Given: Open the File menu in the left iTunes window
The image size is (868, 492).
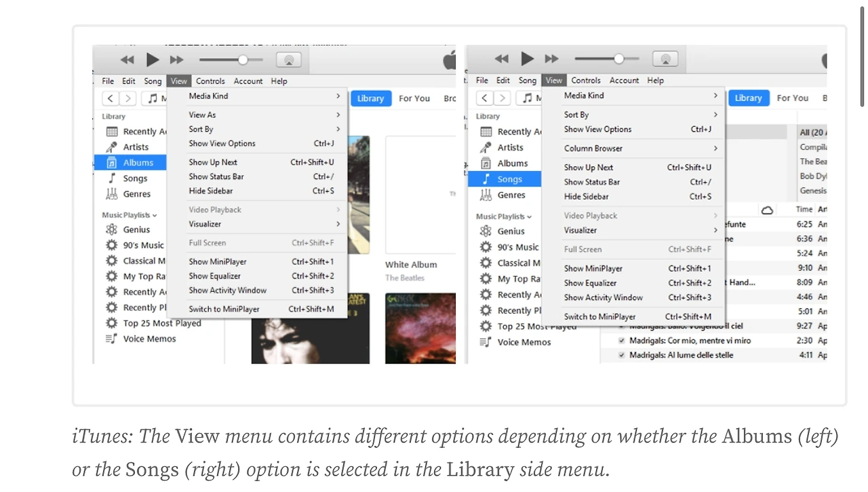Looking at the screenshot, I should pyautogui.click(x=108, y=81).
